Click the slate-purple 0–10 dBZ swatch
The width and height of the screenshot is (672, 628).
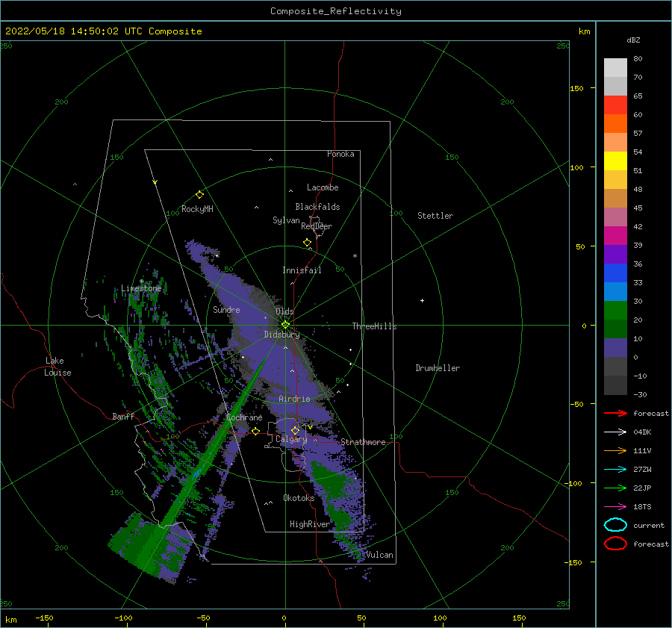(x=615, y=348)
